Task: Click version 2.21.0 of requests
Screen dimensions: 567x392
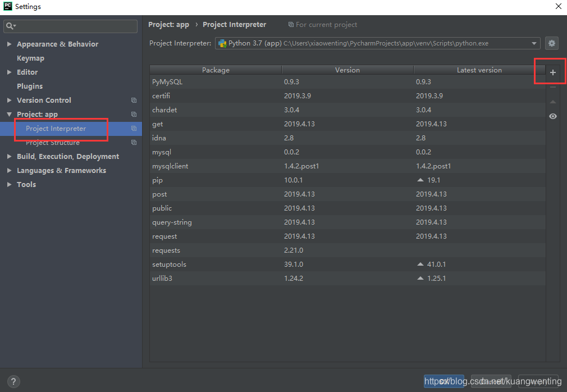Action: point(294,250)
